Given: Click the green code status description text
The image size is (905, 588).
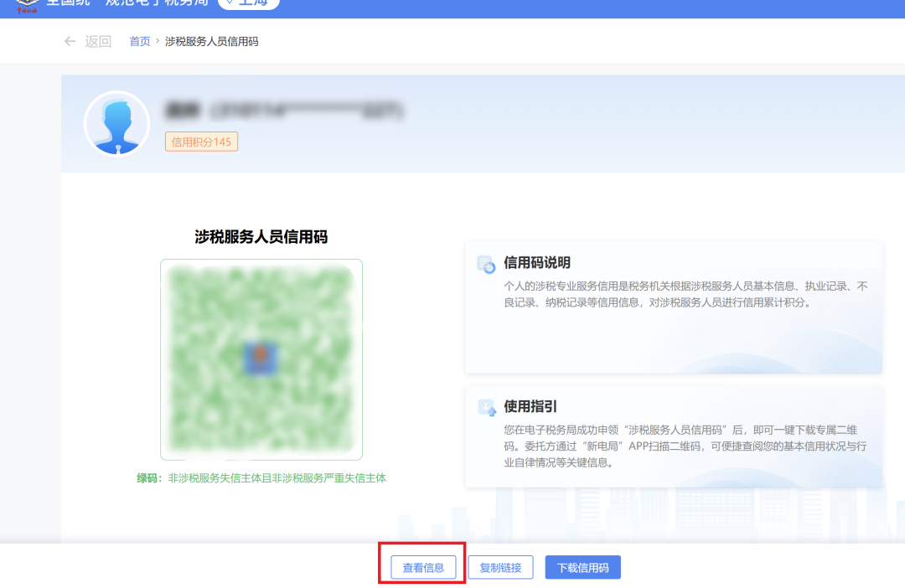Looking at the screenshot, I should pos(261,478).
